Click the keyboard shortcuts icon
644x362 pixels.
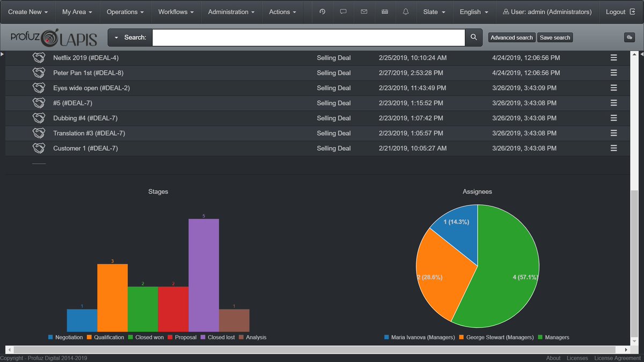385,12
